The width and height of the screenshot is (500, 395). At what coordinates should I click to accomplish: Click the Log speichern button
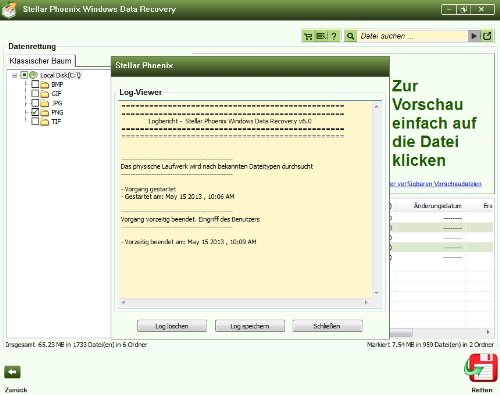[x=250, y=326]
